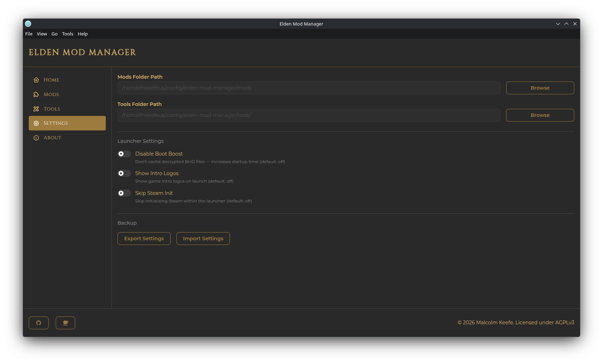
Task: Maximize the window using title bar chevron up
Action: [566, 24]
